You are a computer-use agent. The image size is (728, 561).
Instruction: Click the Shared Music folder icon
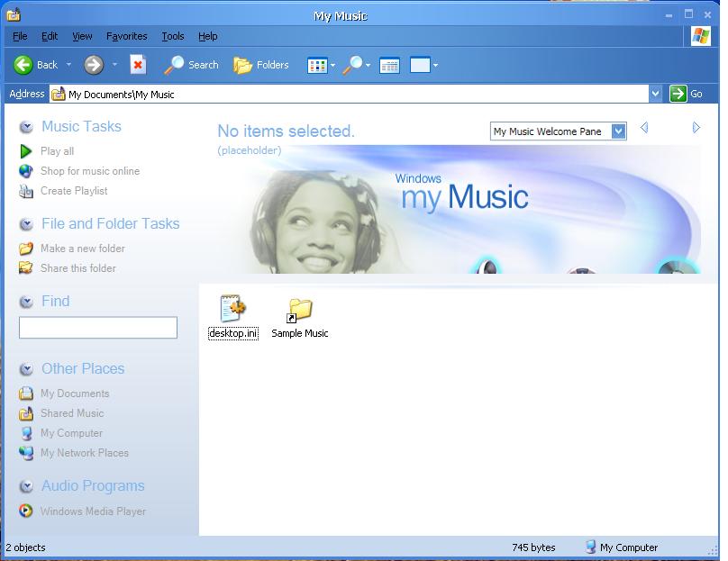(26, 413)
